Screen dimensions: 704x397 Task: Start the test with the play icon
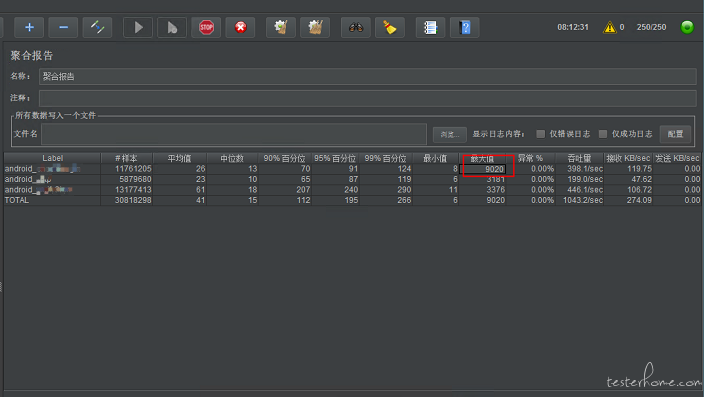138,27
